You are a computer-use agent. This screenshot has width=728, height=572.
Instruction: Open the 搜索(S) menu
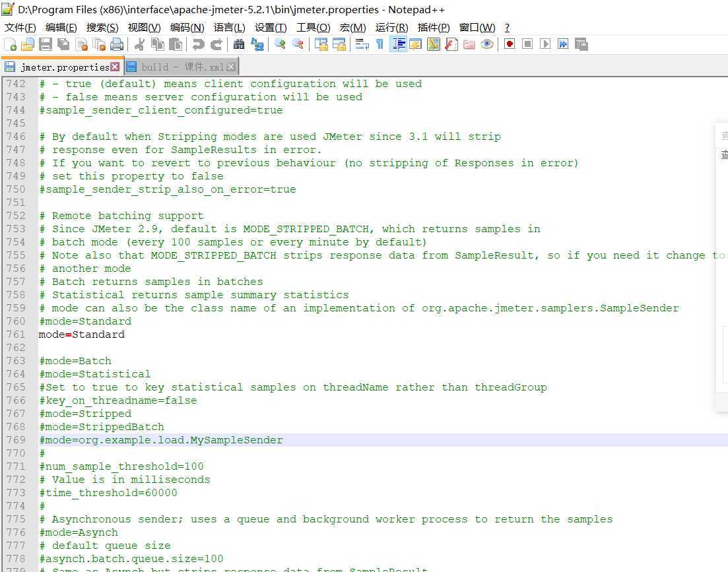point(102,28)
